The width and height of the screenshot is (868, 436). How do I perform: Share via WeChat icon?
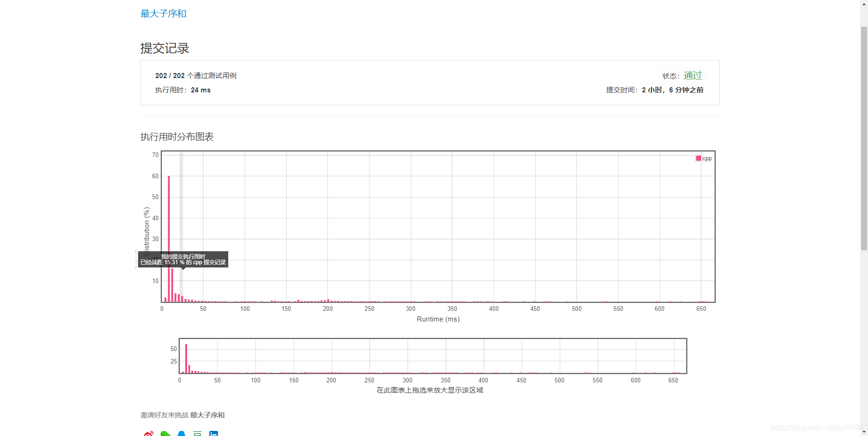(x=165, y=434)
